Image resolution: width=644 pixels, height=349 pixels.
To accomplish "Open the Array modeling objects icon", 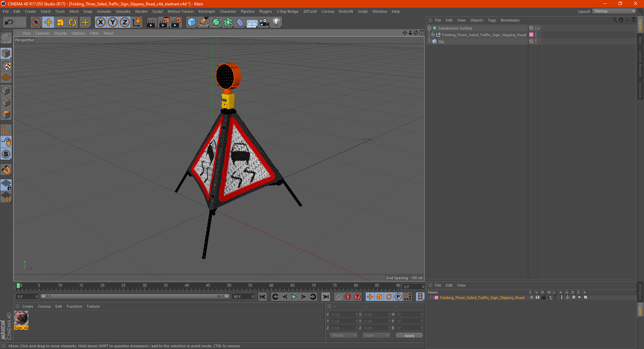I will (228, 22).
